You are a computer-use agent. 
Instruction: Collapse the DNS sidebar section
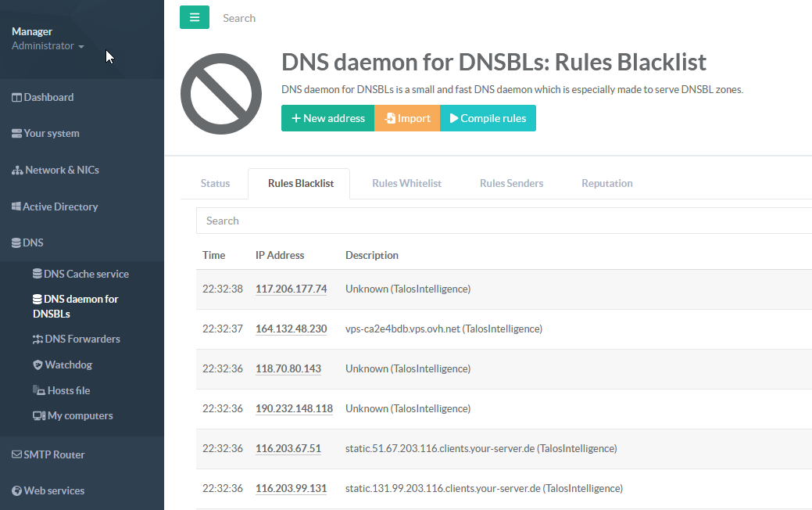coord(33,242)
